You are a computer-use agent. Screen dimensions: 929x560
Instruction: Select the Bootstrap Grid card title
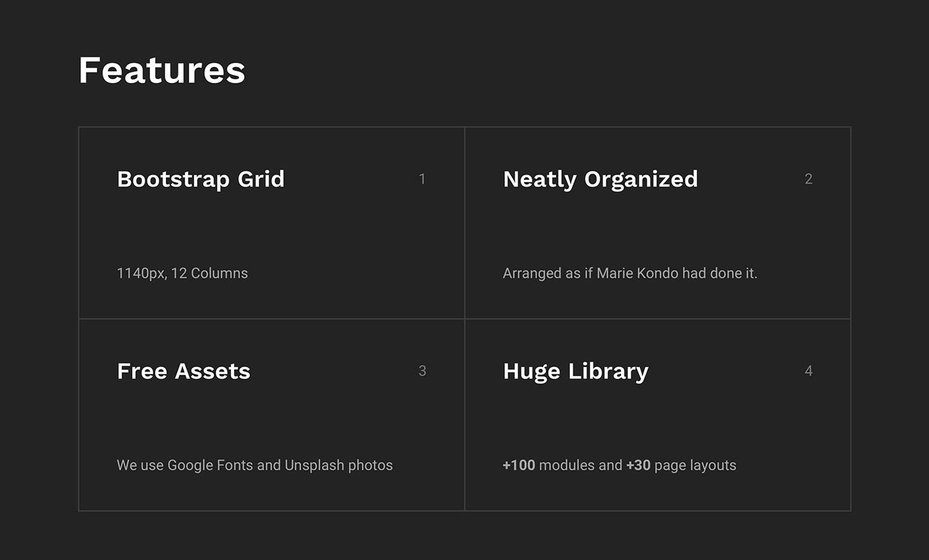pyautogui.click(x=200, y=179)
